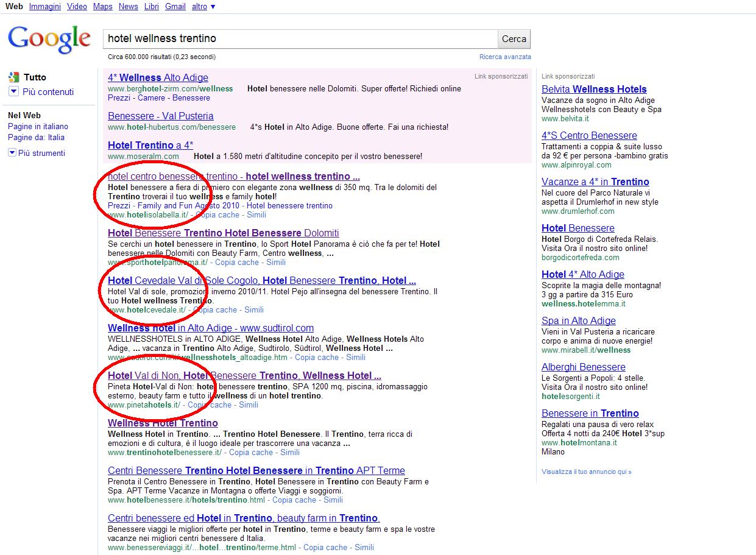Open 'Hotel 4* Alto Adige' side ad
756x555 pixels.
583,274
